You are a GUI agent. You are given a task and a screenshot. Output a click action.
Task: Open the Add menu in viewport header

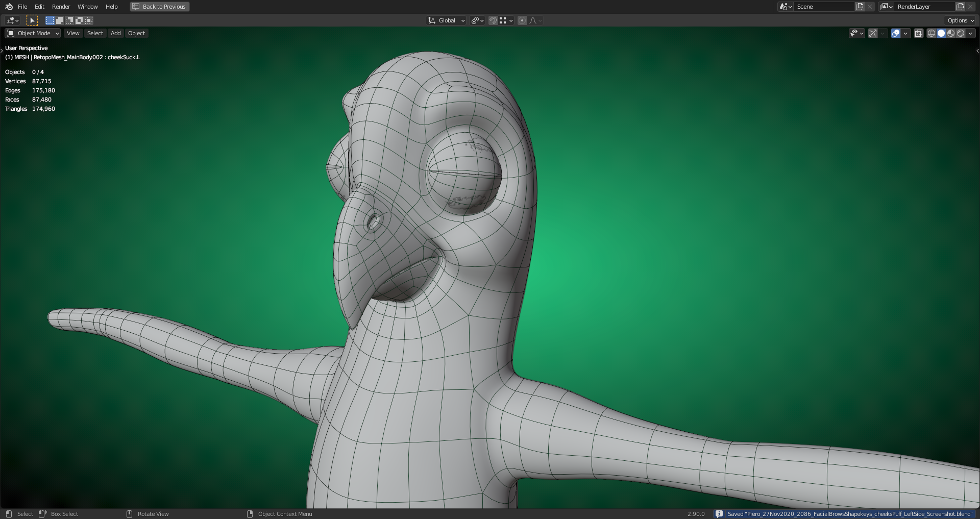tap(116, 33)
